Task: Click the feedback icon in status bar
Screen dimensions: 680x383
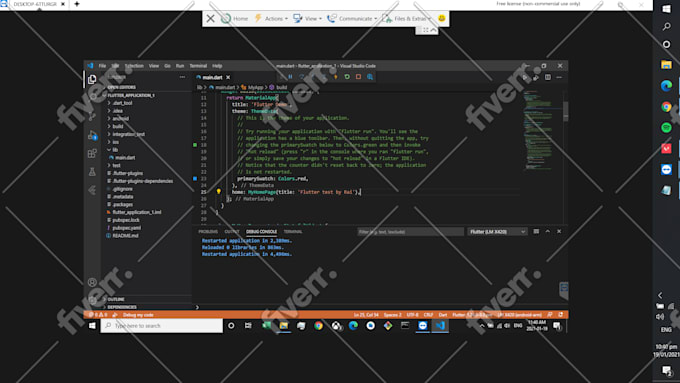Action: 550,315
